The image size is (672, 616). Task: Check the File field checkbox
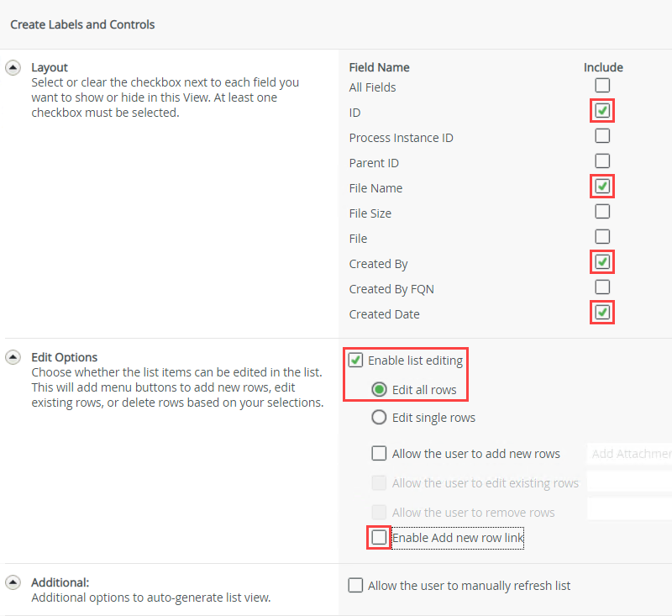(x=602, y=236)
